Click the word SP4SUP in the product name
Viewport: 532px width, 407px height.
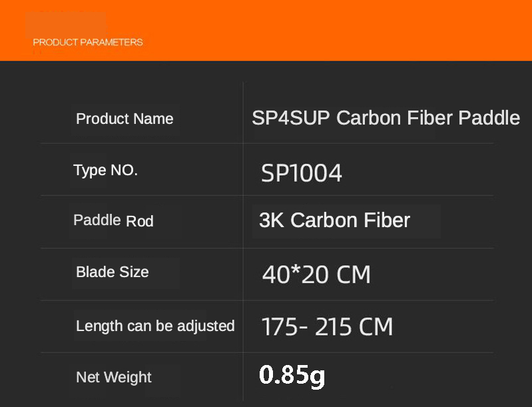(x=291, y=118)
